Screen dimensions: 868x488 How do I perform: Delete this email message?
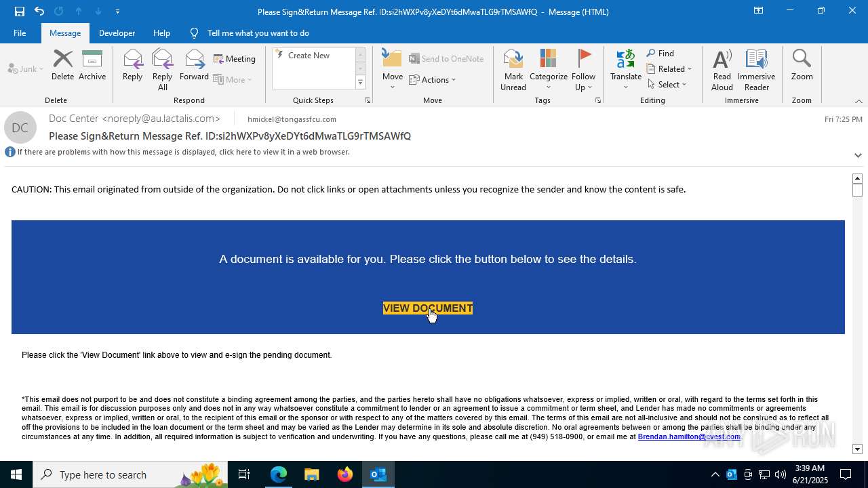pyautogui.click(x=62, y=66)
